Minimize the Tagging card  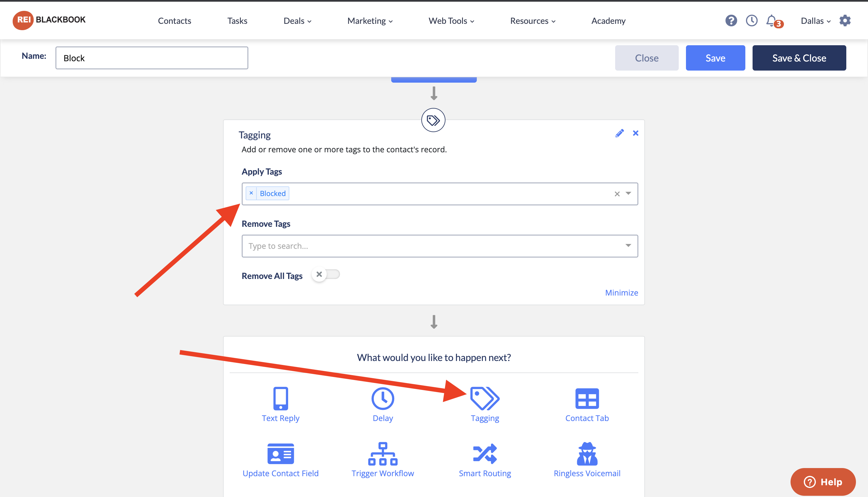[621, 293]
